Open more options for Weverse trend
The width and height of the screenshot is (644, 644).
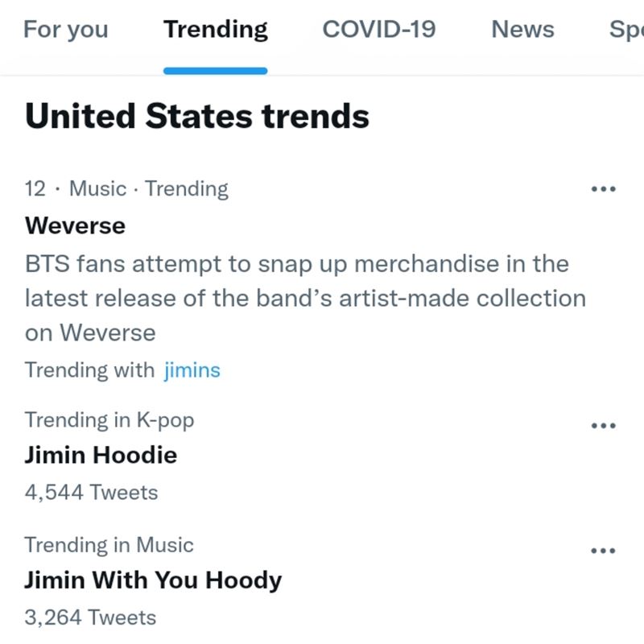(x=603, y=190)
